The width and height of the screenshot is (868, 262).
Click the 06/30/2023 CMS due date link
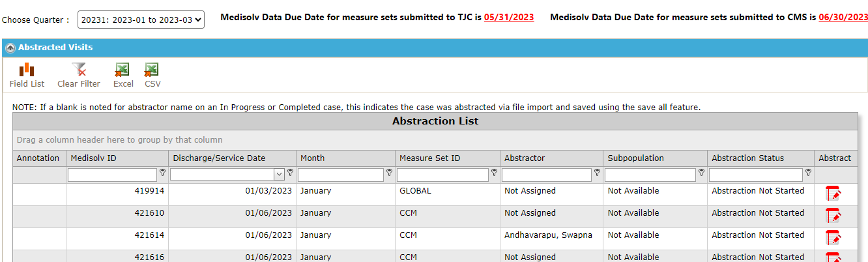843,18
